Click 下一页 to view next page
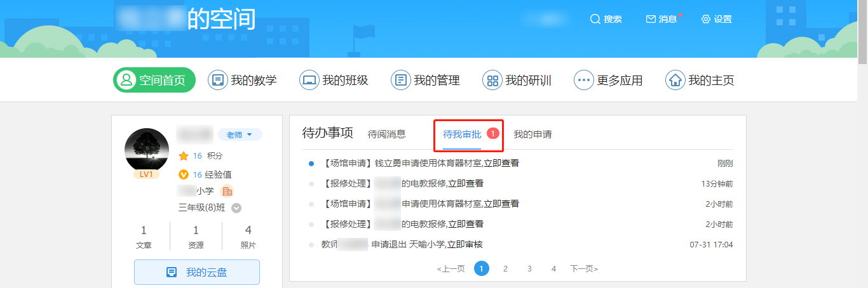Screen dimensions: 868x288 583,269
